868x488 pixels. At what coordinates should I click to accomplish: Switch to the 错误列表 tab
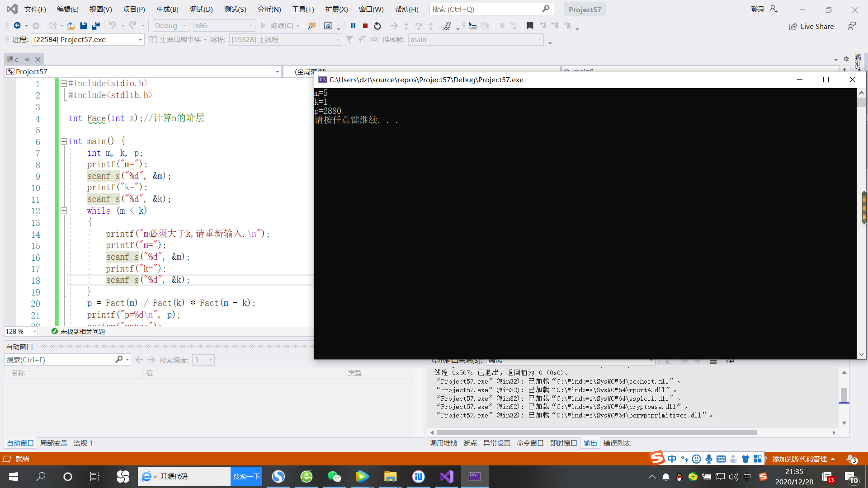(617, 443)
